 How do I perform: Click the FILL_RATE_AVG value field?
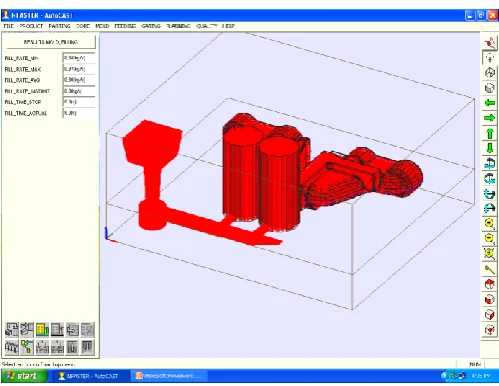[79, 80]
